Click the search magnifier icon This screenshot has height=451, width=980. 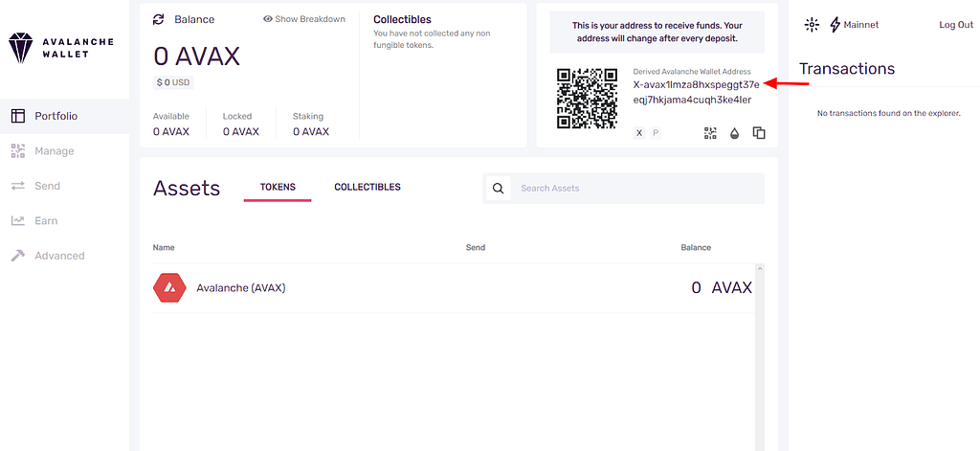tap(498, 189)
